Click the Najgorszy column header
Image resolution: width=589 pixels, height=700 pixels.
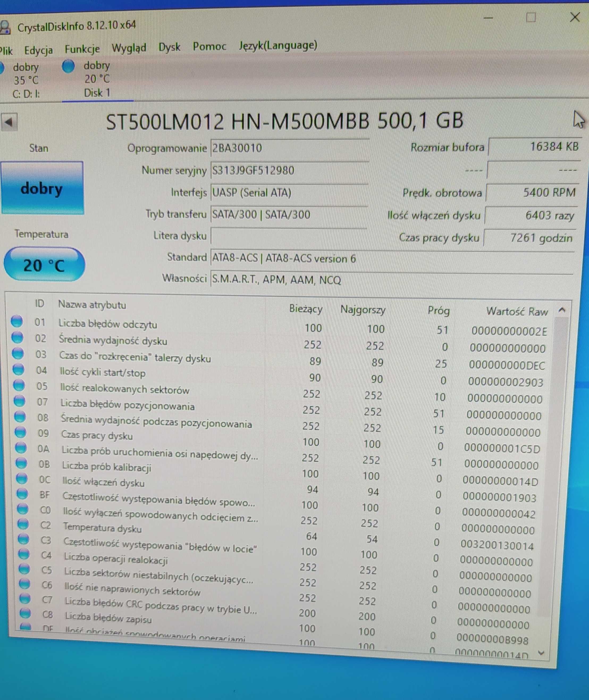pos(363,310)
